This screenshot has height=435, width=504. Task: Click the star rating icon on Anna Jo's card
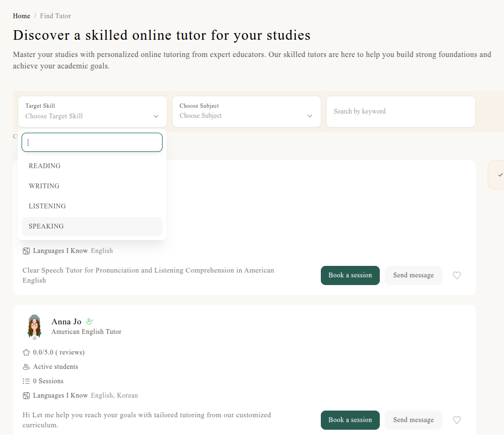point(26,352)
